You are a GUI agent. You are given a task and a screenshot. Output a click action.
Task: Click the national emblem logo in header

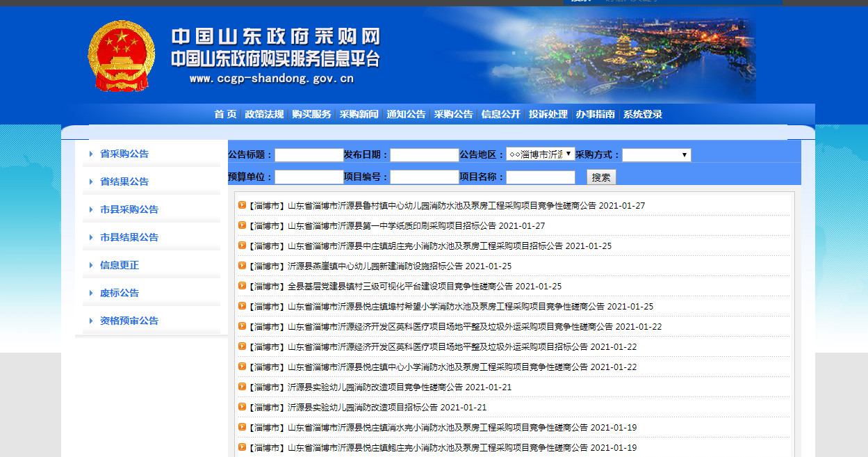(x=121, y=56)
